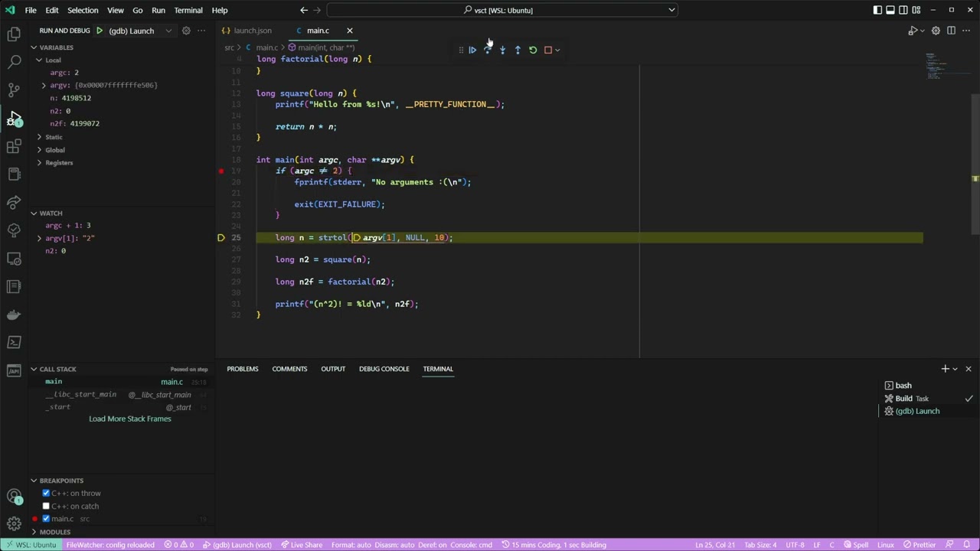Switch to the launch.json tab

point(253,31)
